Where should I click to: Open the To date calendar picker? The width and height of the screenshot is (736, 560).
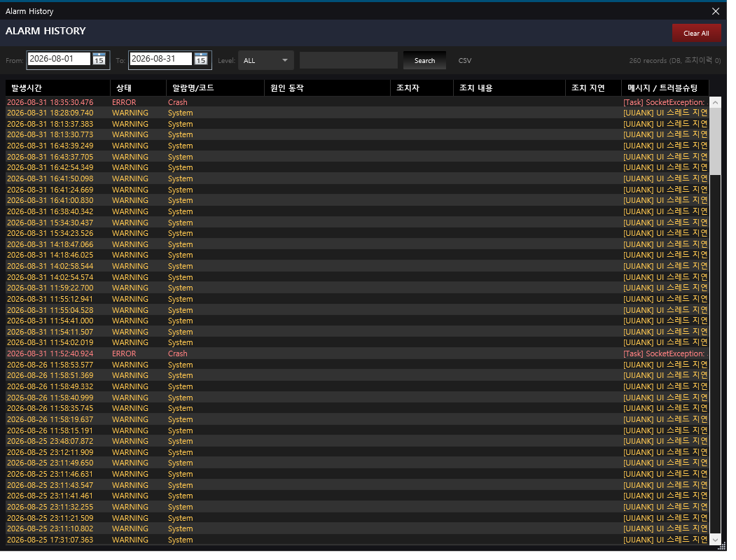201,59
